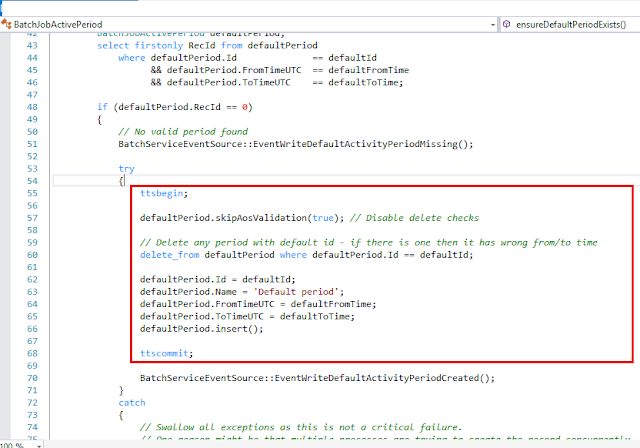
Task: Click the try keyword
Action: pos(126,168)
